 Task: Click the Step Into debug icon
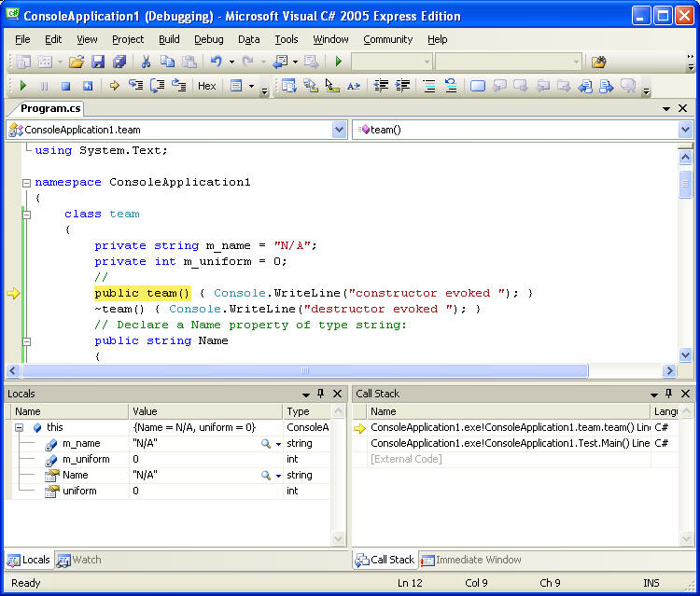click(x=135, y=86)
